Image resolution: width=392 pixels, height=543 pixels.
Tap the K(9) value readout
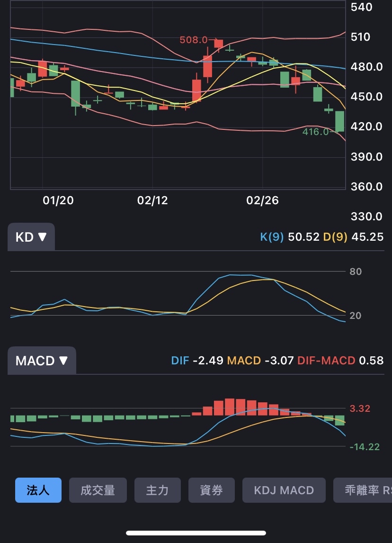290,237
